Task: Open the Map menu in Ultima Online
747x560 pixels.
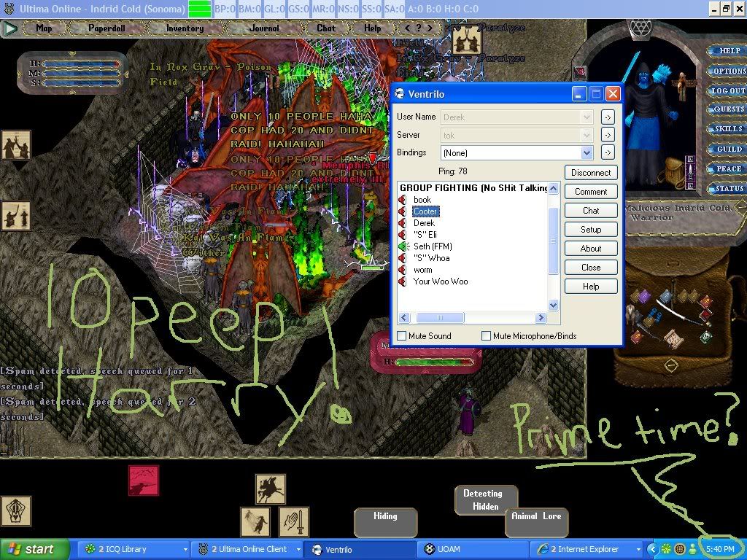Action: [x=44, y=28]
